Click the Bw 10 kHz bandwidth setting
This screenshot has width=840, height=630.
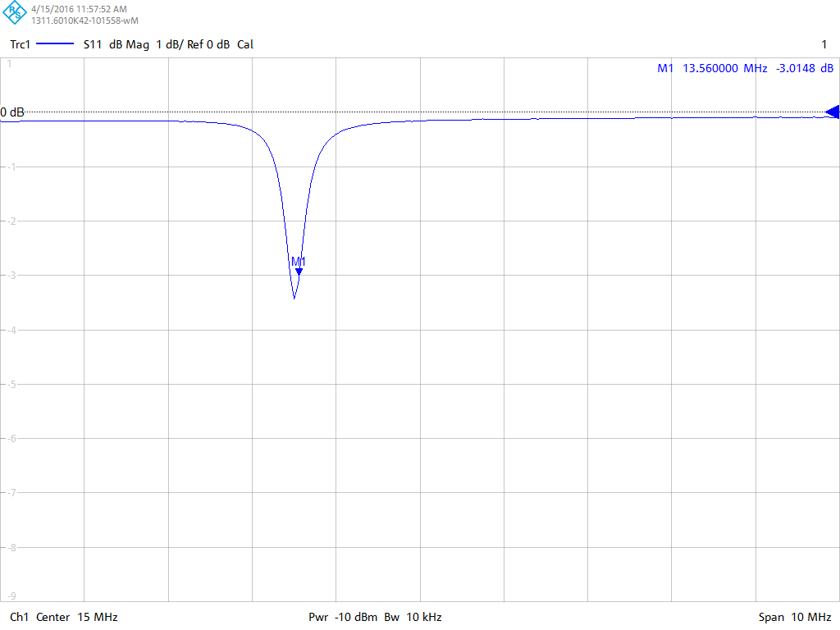pos(413,617)
